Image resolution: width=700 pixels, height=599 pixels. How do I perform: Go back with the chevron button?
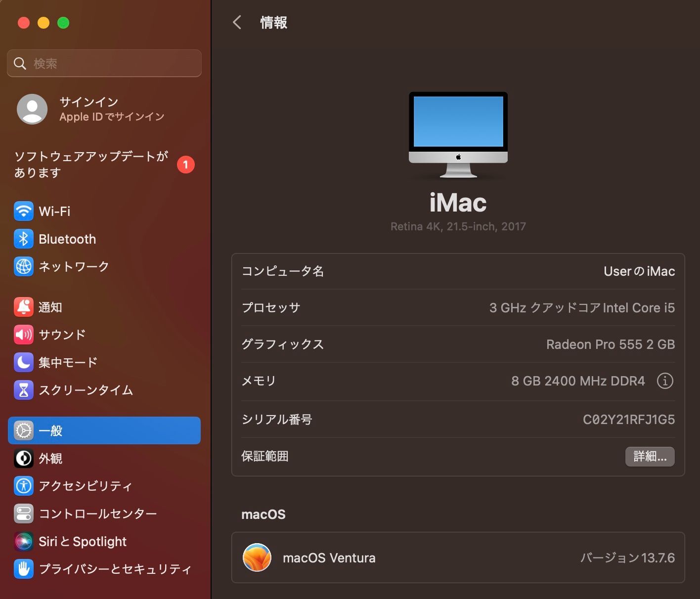pyautogui.click(x=237, y=22)
